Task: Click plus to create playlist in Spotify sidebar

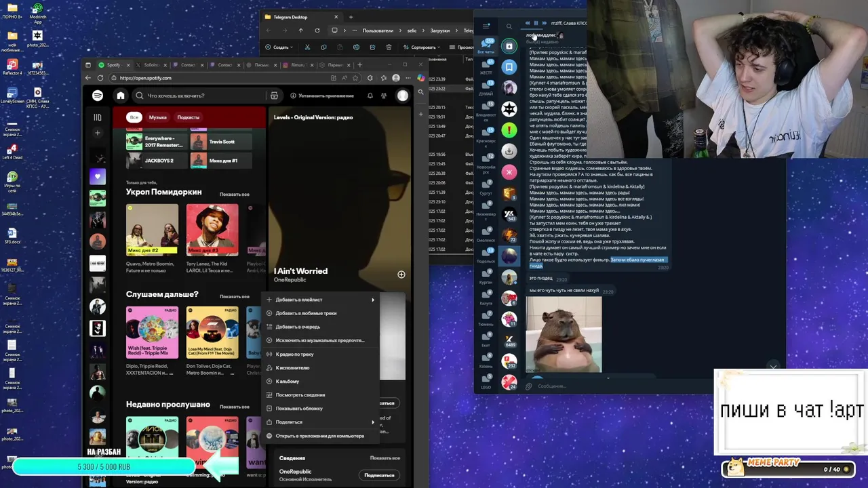Action: (98, 133)
